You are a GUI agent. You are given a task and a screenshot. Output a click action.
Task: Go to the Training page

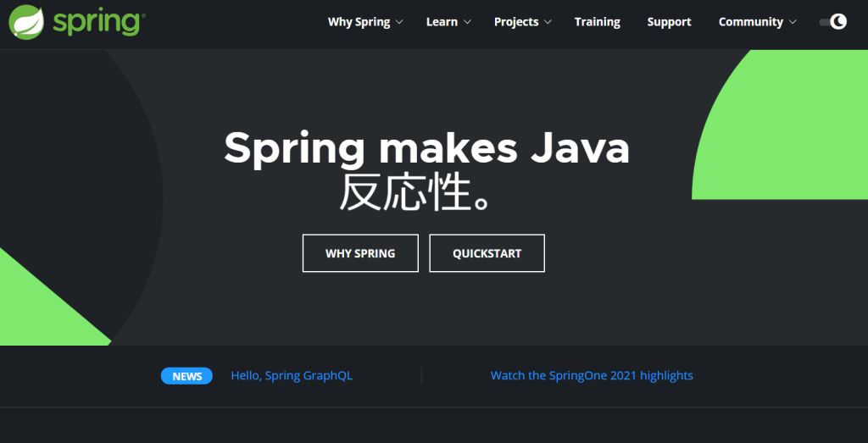[x=598, y=22]
